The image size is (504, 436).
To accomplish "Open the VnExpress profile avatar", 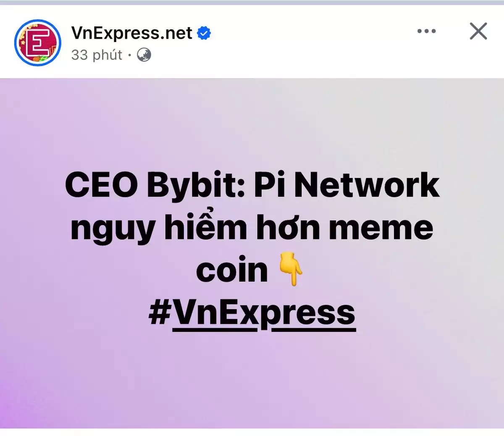I will [x=38, y=43].
